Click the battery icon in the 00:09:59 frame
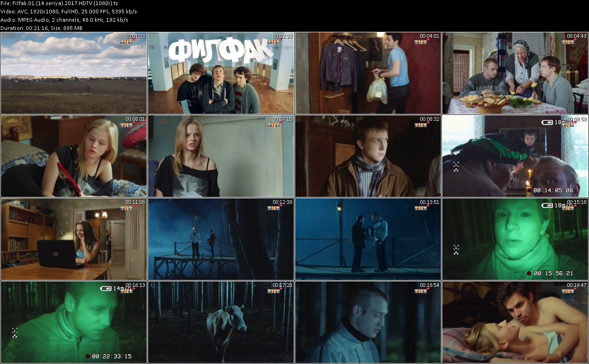Viewport: 589px width, 364px height. click(547, 122)
